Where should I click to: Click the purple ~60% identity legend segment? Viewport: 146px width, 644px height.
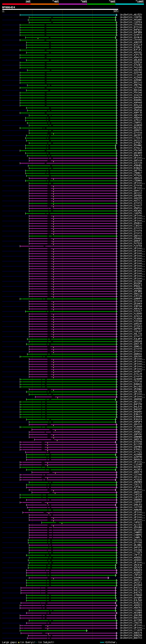click(73, 4)
